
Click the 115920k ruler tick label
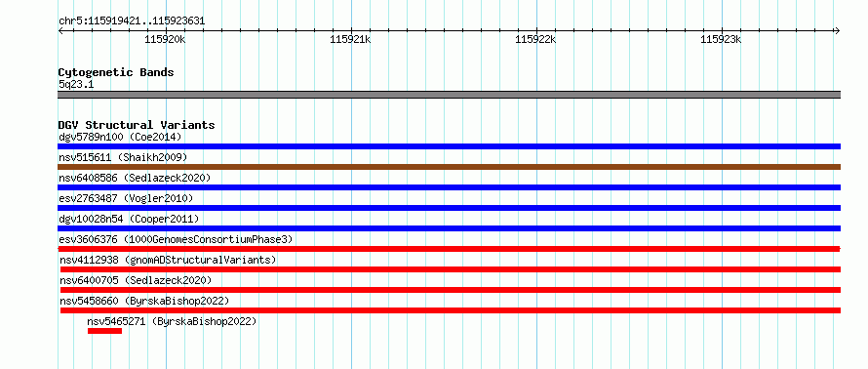(x=165, y=39)
